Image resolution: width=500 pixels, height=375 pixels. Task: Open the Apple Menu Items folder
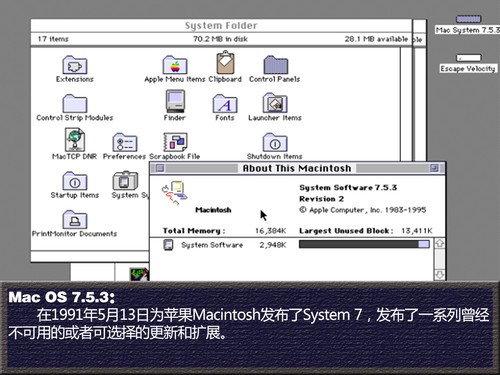(x=175, y=65)
